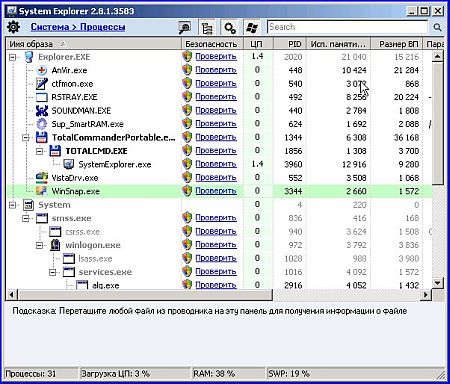Sort by Размер ВП column header
This screenshot has height=384, width=450.
396,44
